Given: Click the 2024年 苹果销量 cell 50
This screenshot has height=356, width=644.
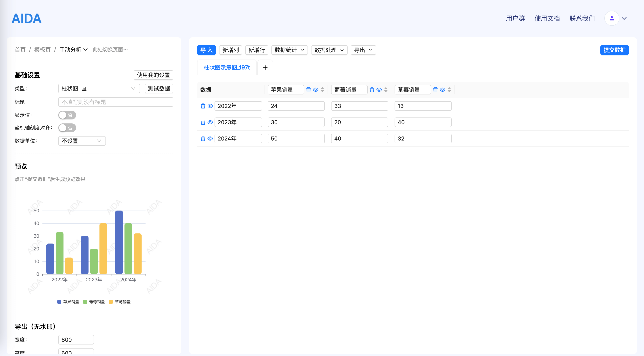Looking at the screenshot, I should (296, 138).
